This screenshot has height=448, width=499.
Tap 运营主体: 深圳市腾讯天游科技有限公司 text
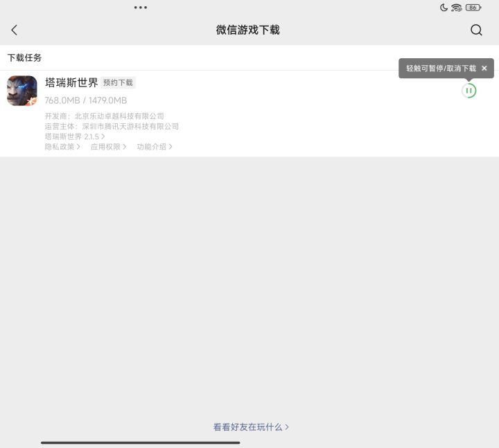(112, 126)
